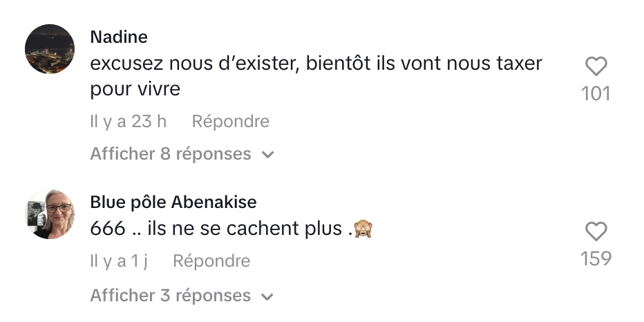
Task: Select the 'Il y a 1 j' timestamp
Action: click(119, 261)
